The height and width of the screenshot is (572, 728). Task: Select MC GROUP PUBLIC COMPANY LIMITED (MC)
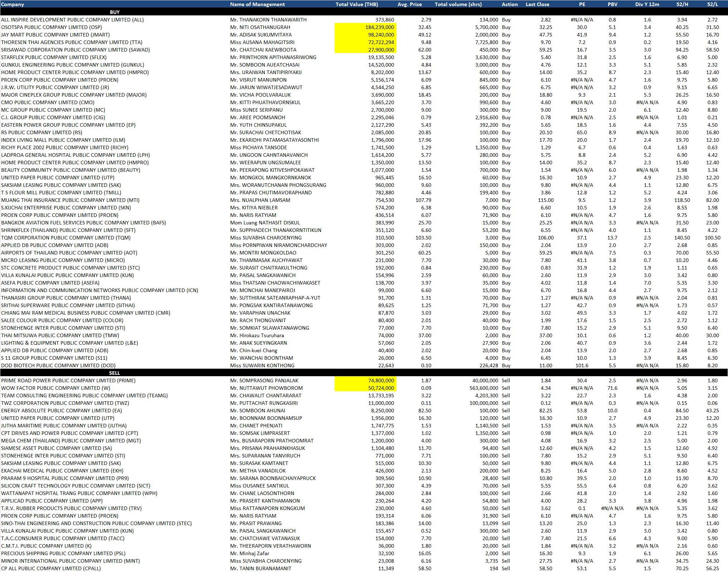click(53, 110)
